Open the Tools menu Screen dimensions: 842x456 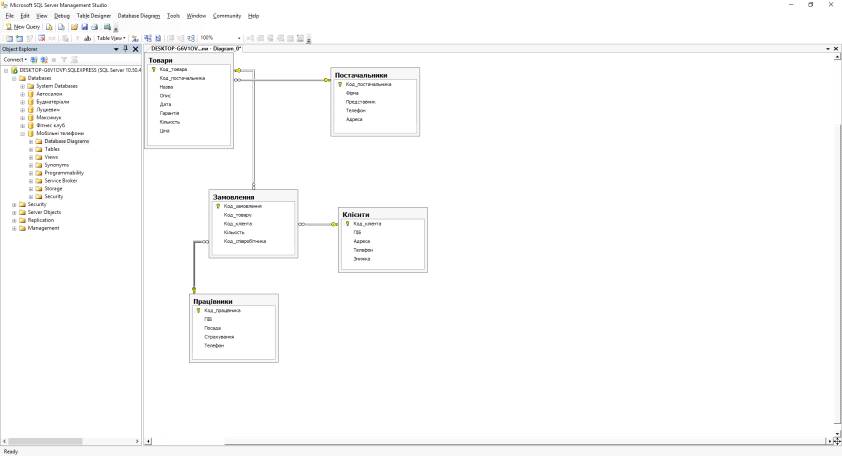coord(173,16)
